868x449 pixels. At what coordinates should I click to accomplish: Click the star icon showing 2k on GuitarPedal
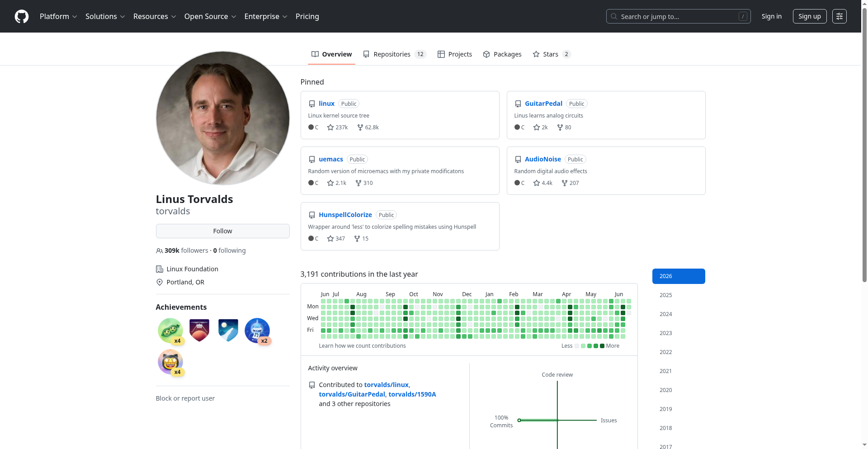click(537, 128)
